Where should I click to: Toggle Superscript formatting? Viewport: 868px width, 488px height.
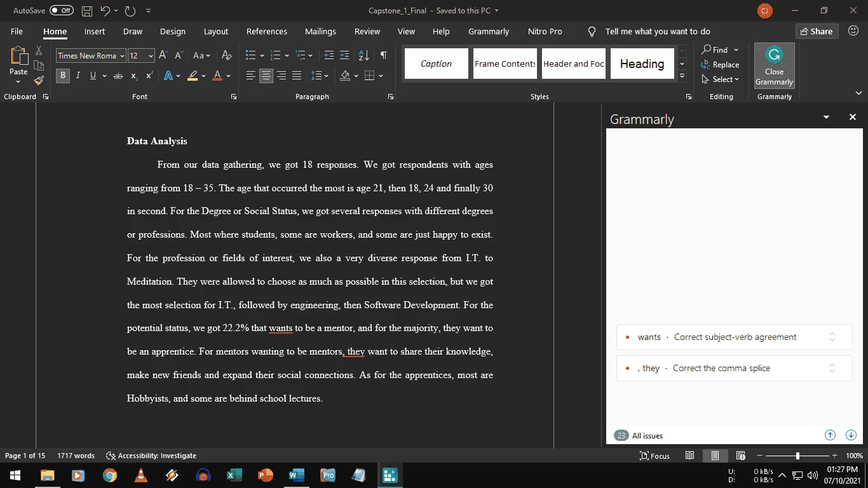pyautogui.click(x=149, y=76)
